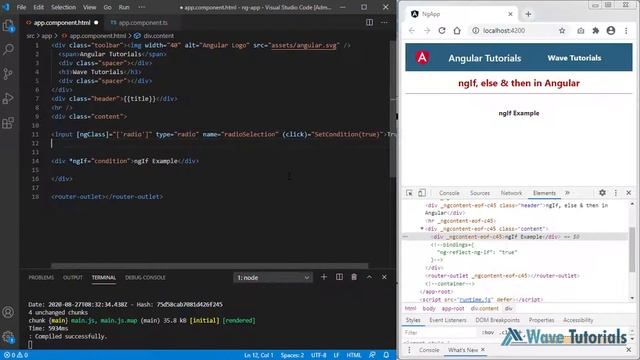The width and height of the screenshot is (640, 360).
Task: Open the Properties pane tab
Action: click(x=542, y=320)
